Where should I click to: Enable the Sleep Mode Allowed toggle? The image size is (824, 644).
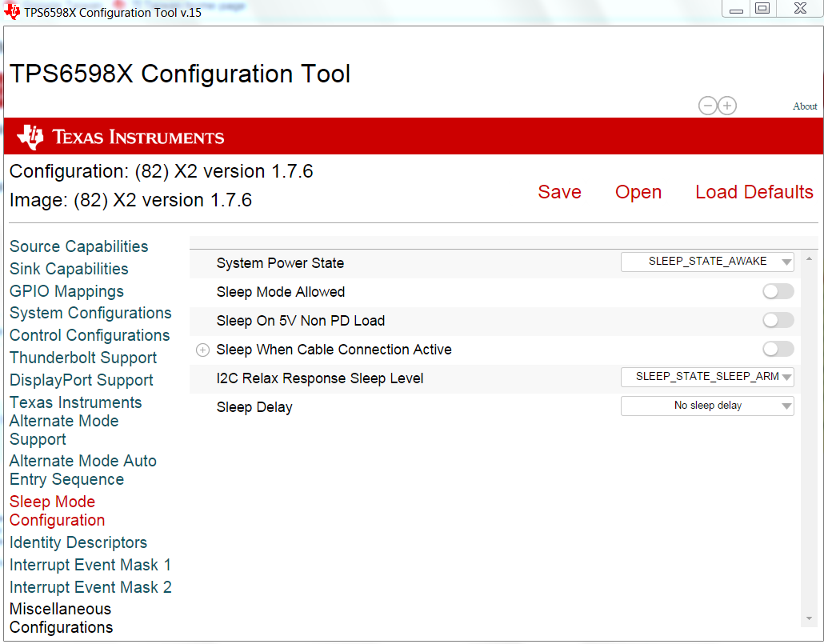(778, 291)
